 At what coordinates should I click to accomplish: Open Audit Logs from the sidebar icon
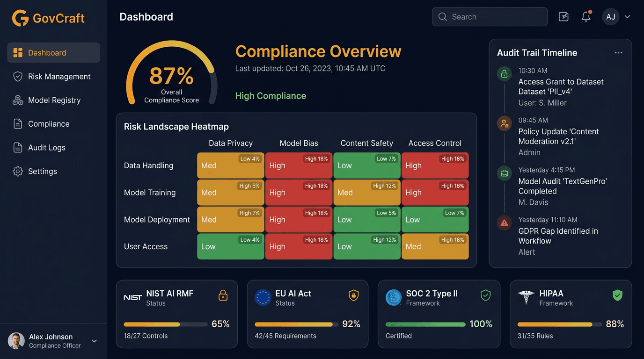[17, 147]
